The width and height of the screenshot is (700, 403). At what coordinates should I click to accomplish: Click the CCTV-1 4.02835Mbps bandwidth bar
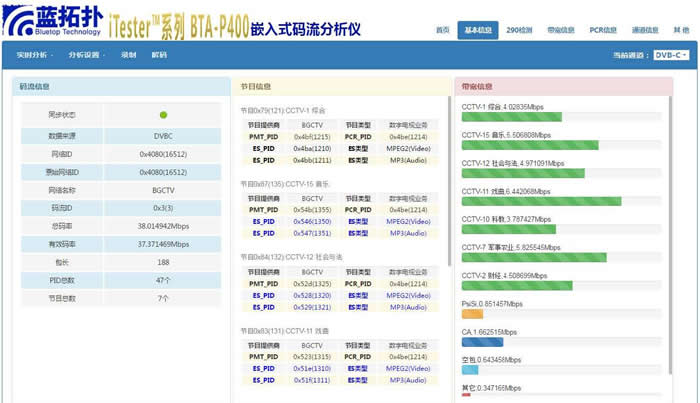tap(512, 117)
